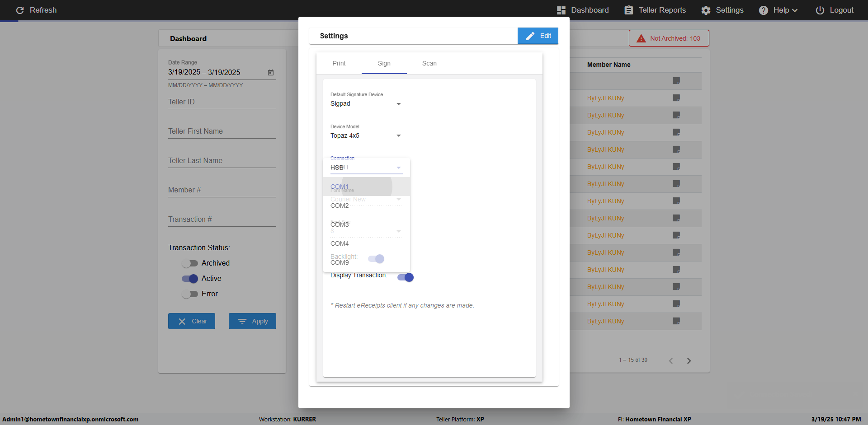This screenshot has width=868, height=425.
Task: Click note icon in second table row
Action: click(x=676, y=98)
